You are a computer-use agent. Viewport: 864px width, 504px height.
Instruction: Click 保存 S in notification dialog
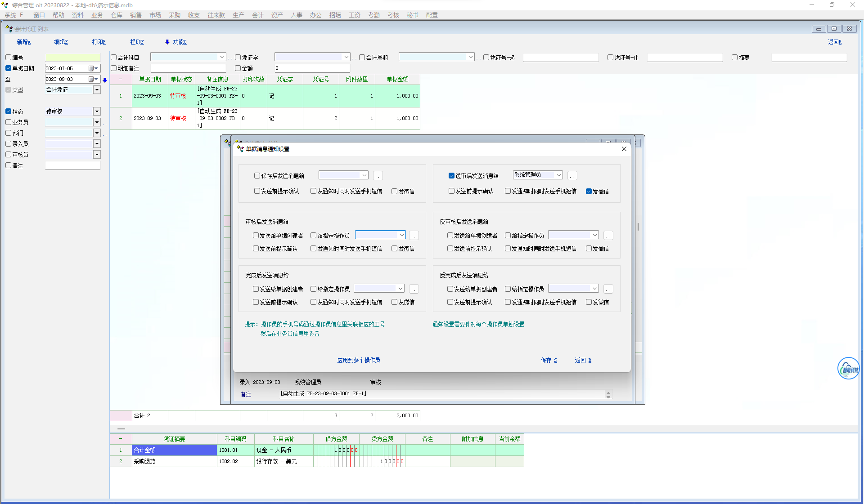coord(549,360)
